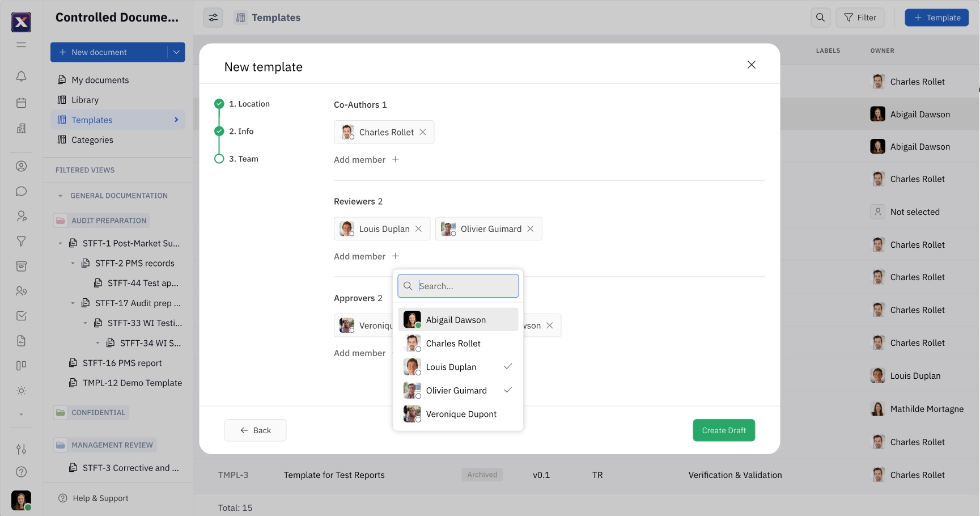The height and width of the screenshot is (516, 980).
Task: Click the Create Draft button
Action: (x=723, y=430)
